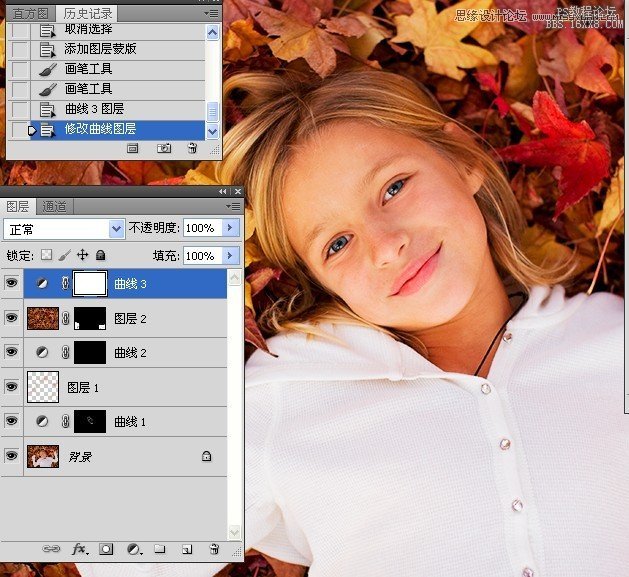Select 背景 layer thumbnail
The image size is (629, 577).
pyautogui.click(x=43, y=456)
